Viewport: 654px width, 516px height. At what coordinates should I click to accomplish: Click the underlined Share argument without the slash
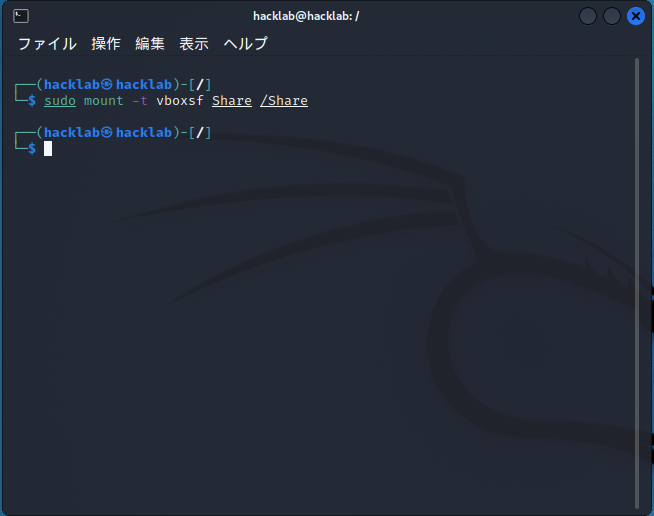click(x=232, y=101)
